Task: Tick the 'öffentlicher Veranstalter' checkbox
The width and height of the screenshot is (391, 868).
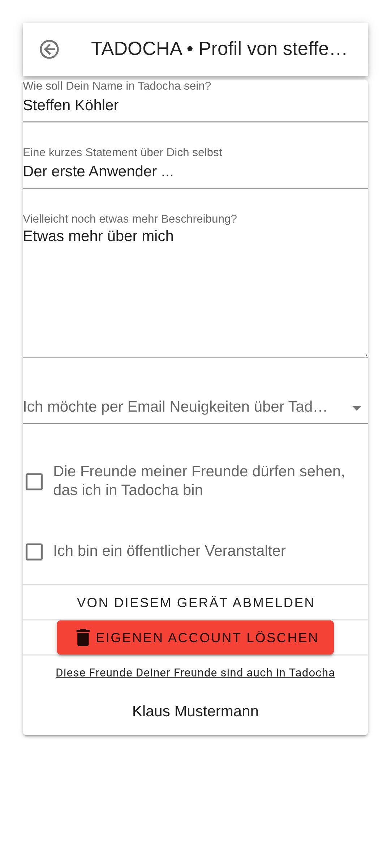Action: [34, 552]
